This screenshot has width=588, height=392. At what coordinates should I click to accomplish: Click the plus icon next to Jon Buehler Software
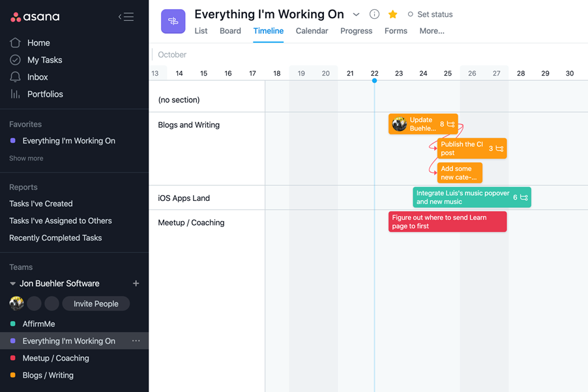(136, 283)
